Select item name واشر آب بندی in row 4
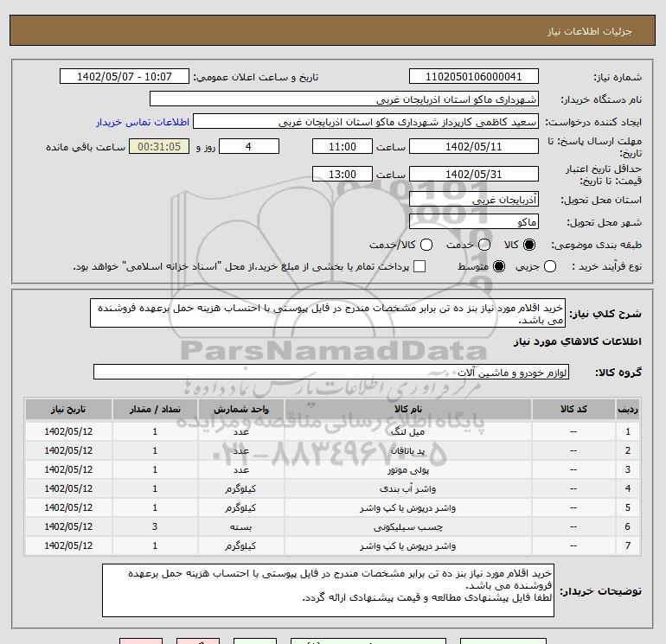 (407, 489)
